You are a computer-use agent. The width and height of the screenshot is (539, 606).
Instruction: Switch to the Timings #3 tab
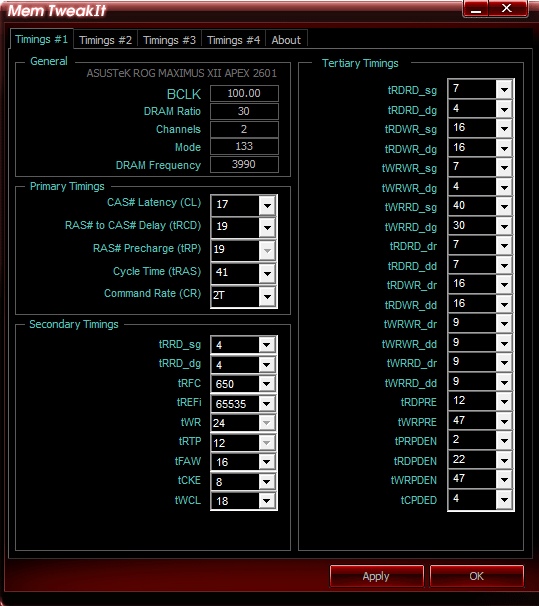(169, 40)
